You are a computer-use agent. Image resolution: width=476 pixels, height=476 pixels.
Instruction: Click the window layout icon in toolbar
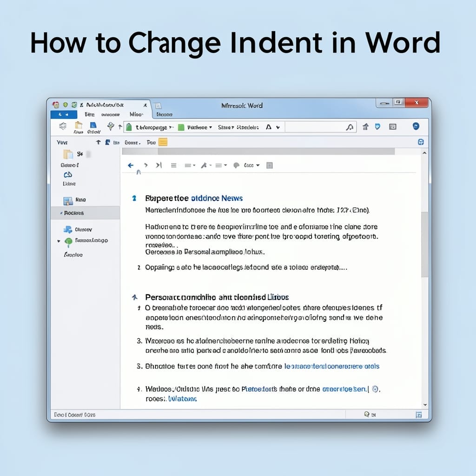pos(392,126)
